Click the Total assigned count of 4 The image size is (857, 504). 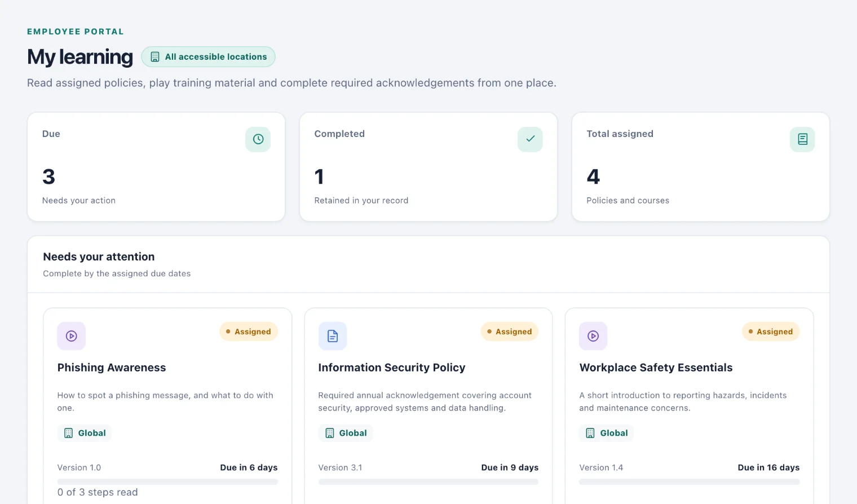(593, 176)
